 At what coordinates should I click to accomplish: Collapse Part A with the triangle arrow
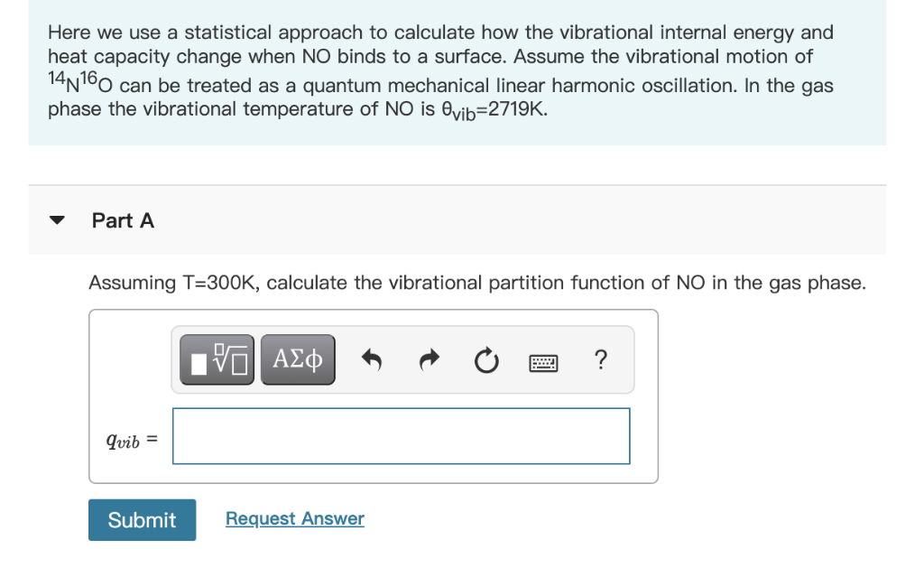tap(57, 220)
